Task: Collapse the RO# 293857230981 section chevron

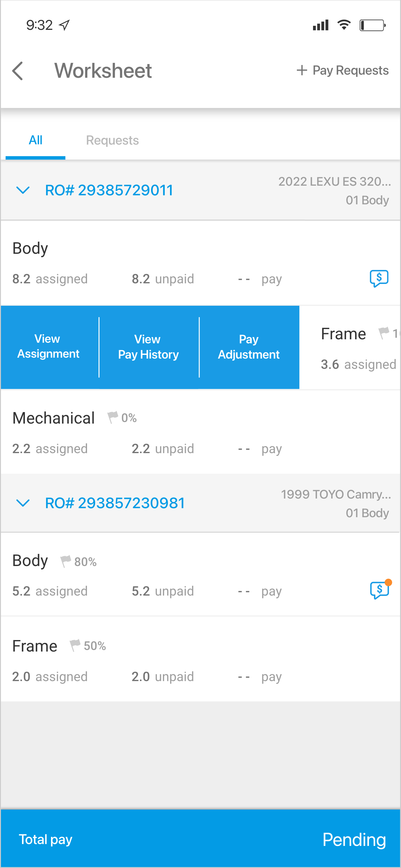Action: tap(23, 503)
